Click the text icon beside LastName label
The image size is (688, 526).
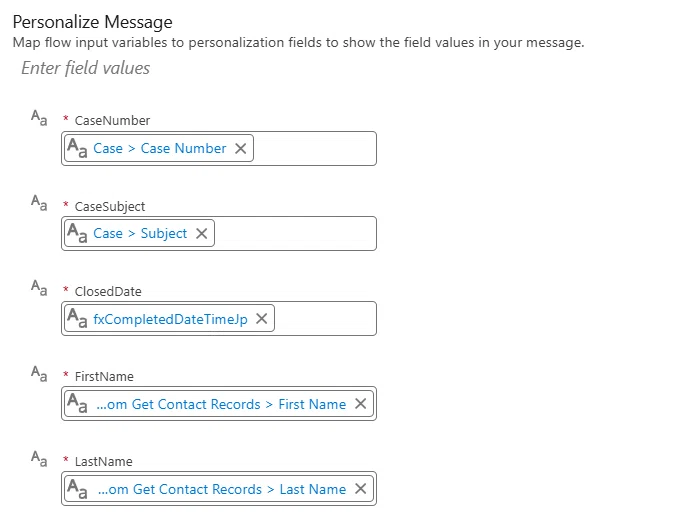click(39, 458)
